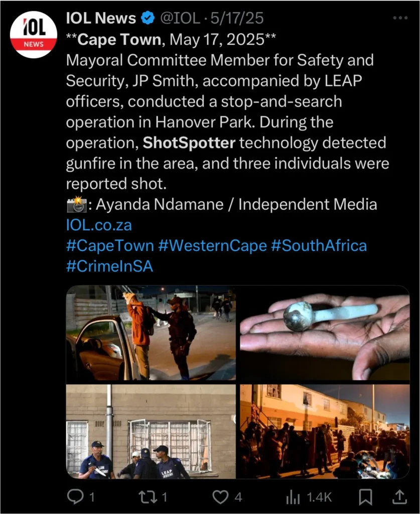Open the IOL.co.za link
Viewport: 420px width, 514px height.
(x=99, y=225)
